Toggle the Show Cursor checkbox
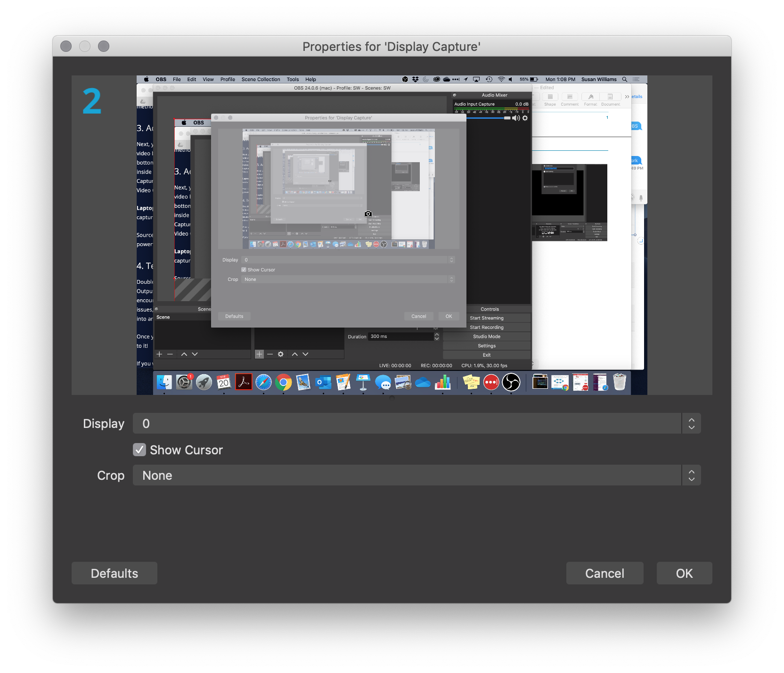Screen dimensions: 784x673 click(x=139, y=450)
